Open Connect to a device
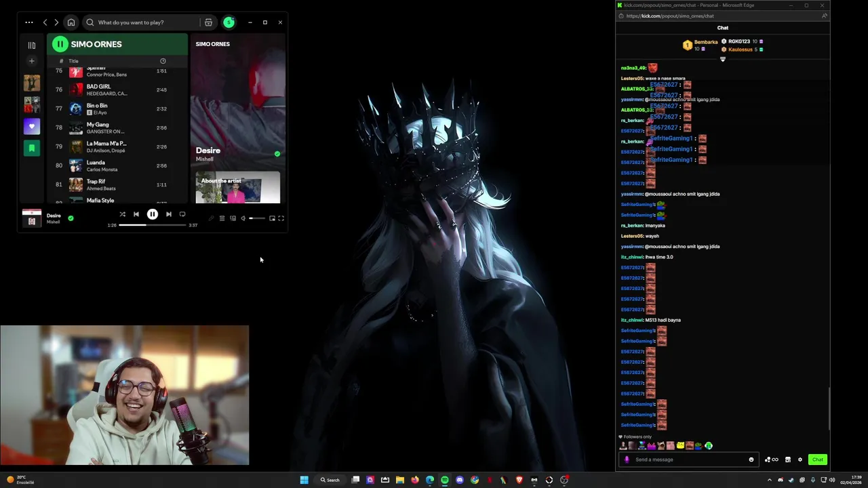Screen dimensions: 868x488 tap(233, 218)
